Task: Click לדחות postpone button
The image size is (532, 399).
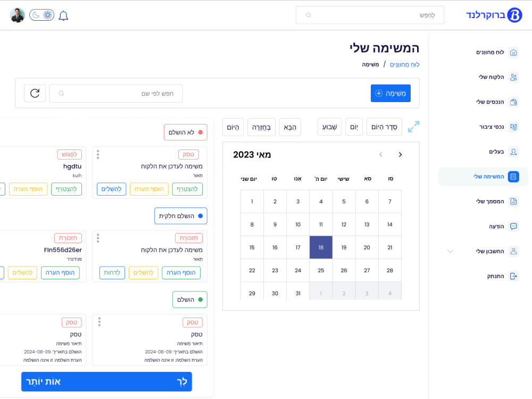Action: point(112,273)
